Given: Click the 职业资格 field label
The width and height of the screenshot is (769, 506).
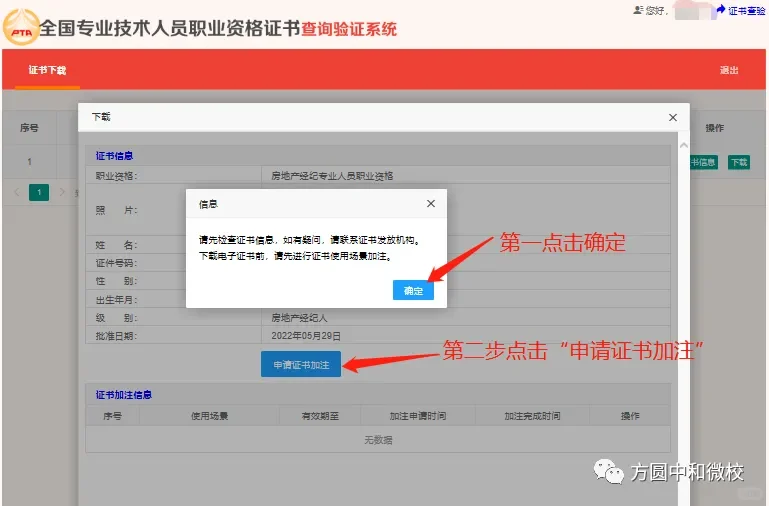Looking at the screenshot, I should click(x=116, y=176).
